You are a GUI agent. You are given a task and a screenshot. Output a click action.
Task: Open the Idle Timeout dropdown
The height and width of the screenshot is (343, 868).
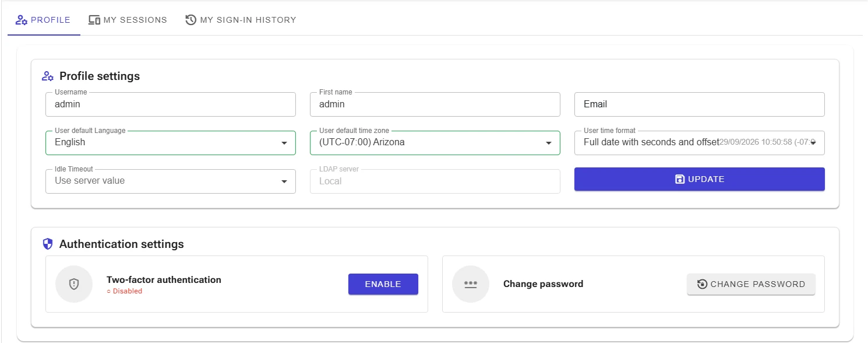[171, 181]
